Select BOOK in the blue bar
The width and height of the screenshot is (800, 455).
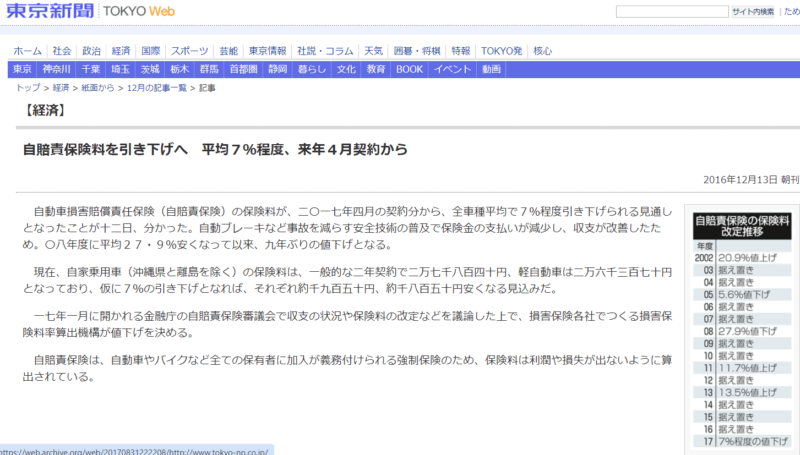click(x=409, y=70)
